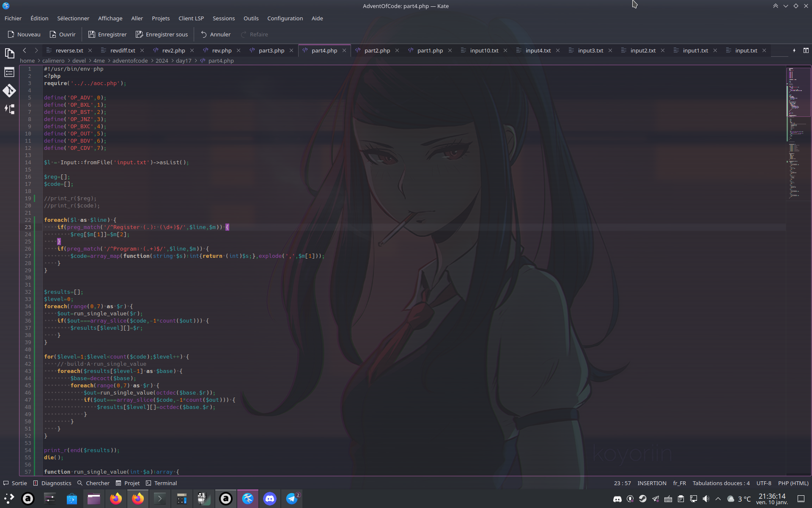The width and height of the screenshot is (812, 508).
Task: Switch to the part2.php tab
Action: pos(377,50)
